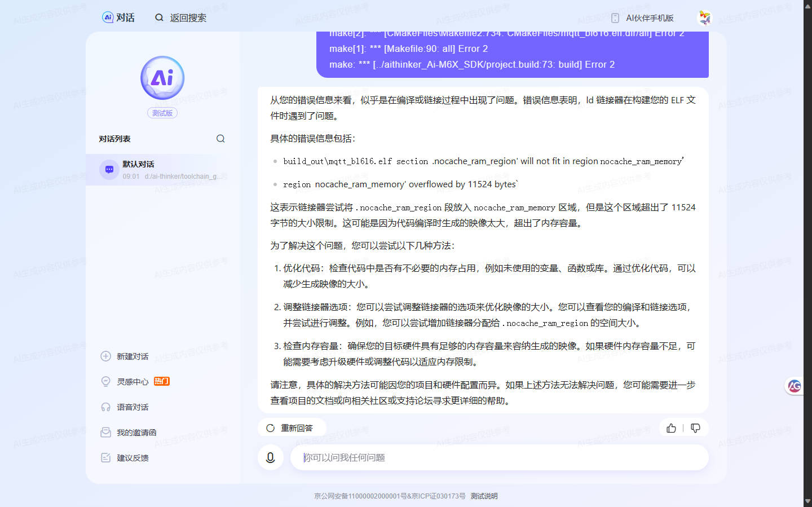Open 京公网安备11000002000001号 footer link
Image resolution: width=812 pixels, height=507 pixels.
point(360,496)
